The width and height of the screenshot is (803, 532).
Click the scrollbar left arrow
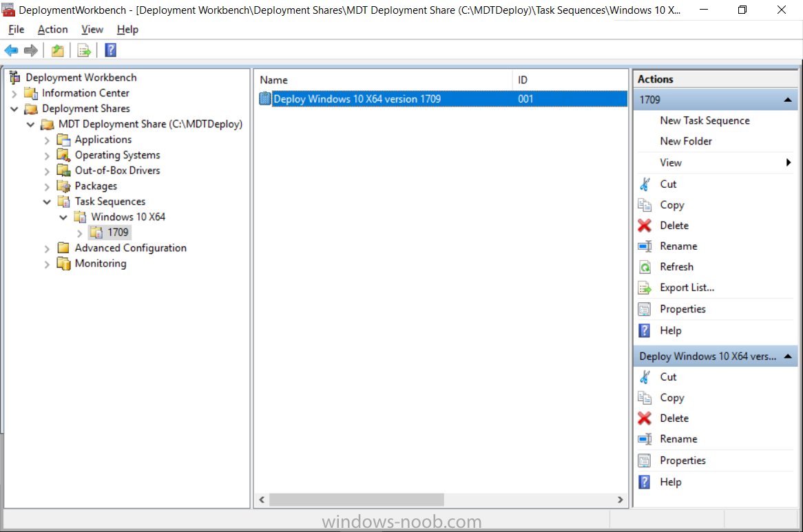[262, 499]
